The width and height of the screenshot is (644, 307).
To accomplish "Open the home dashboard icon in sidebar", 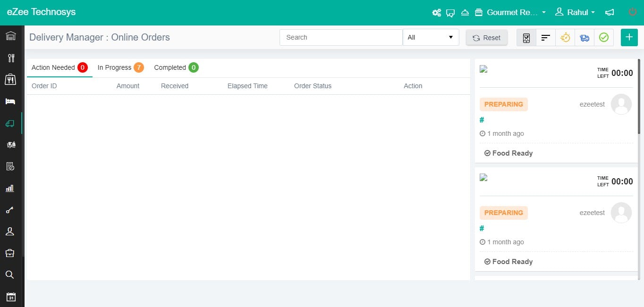I will pyautogui.click(x=10, y=35).
